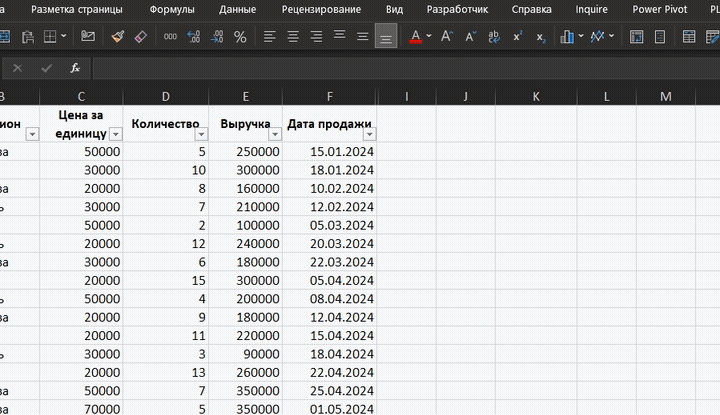The image size is (720, 415).
Task: Click the table icon with blue header
Action: (689, 36)
